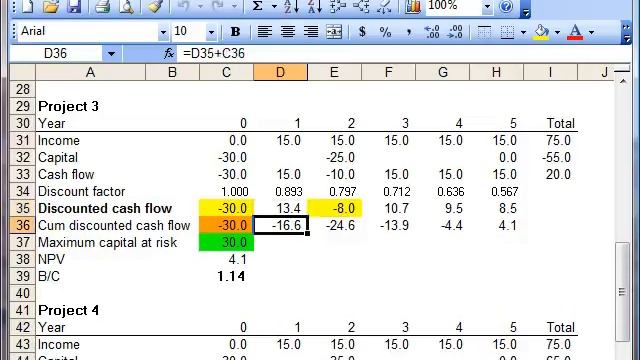This screenshot has height=360, width=640.
Task: Open AutoSum functions dropdown arrow
Action: pos(275,6)
